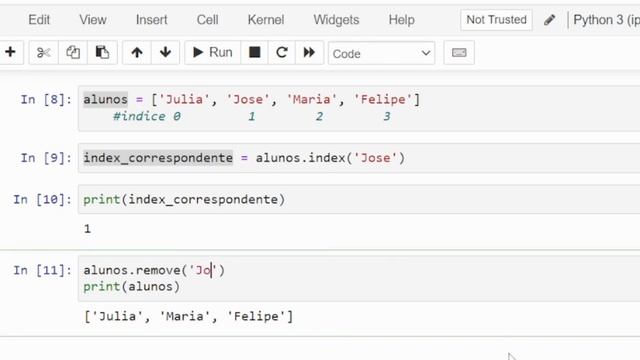Click the In [10] prompt label
The height and width of the screenshot is (360, 640).
[x=42, y=199]
